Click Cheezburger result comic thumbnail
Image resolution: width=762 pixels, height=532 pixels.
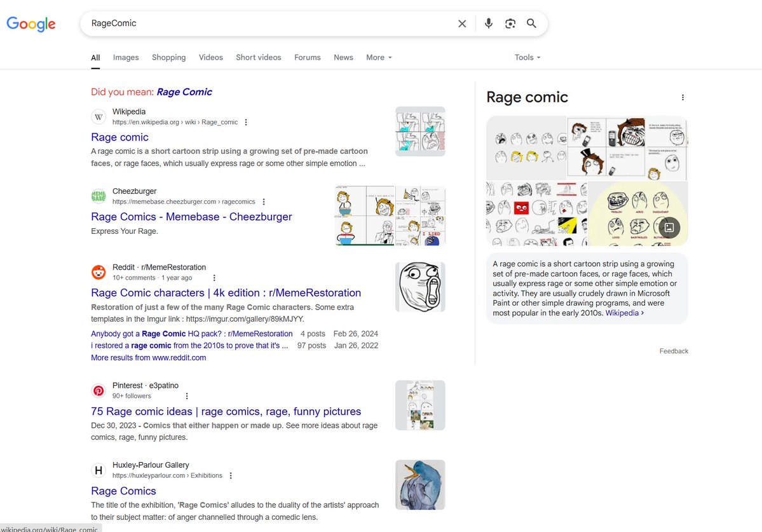(x=390, y=215)
